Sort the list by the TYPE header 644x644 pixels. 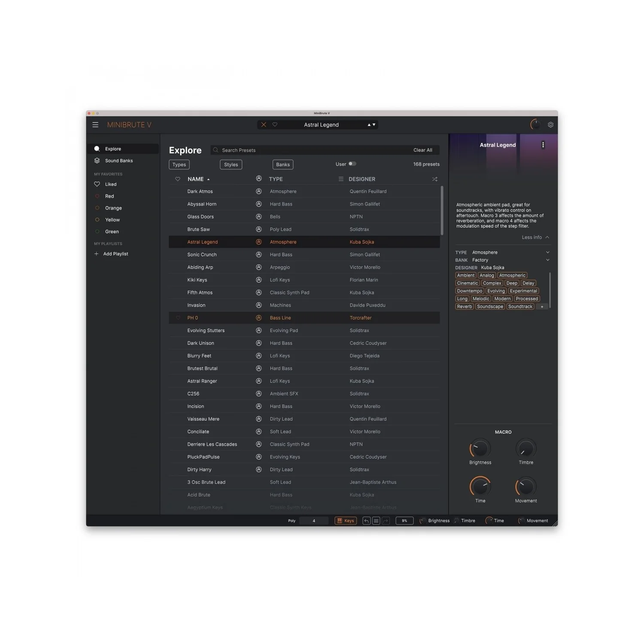tap(276, 179)
